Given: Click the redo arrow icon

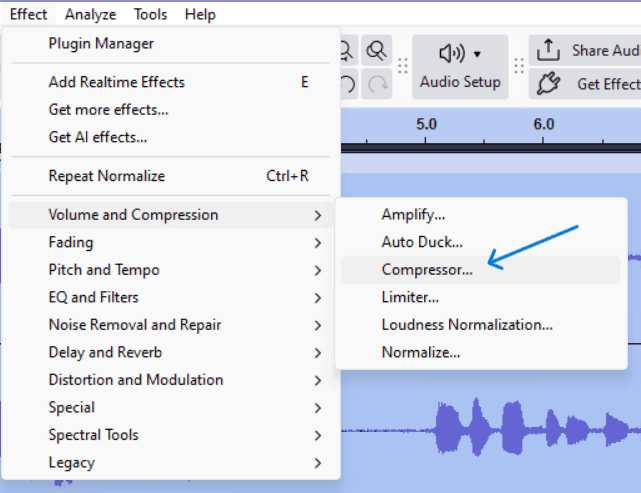Looking at the screenshot, I should (x=377, y=85).
